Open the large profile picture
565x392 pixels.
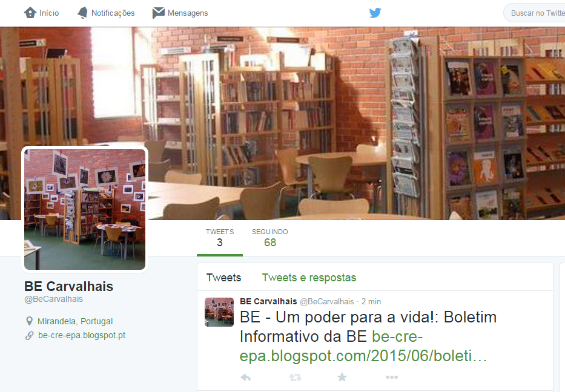85,209
